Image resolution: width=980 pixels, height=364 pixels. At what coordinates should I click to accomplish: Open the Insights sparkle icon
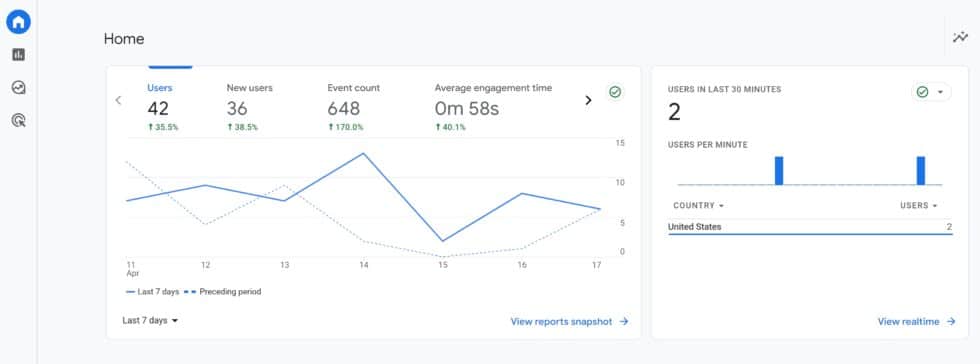point(960,38)
